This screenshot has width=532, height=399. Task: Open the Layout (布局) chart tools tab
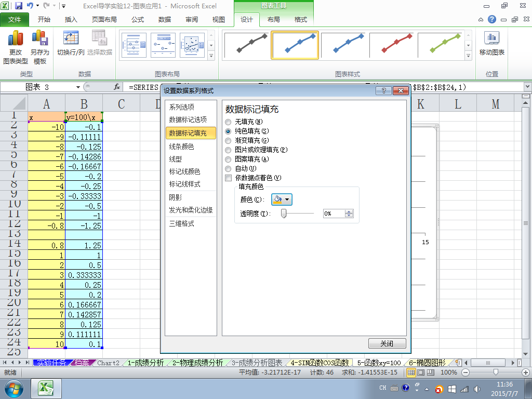[273, 20]
